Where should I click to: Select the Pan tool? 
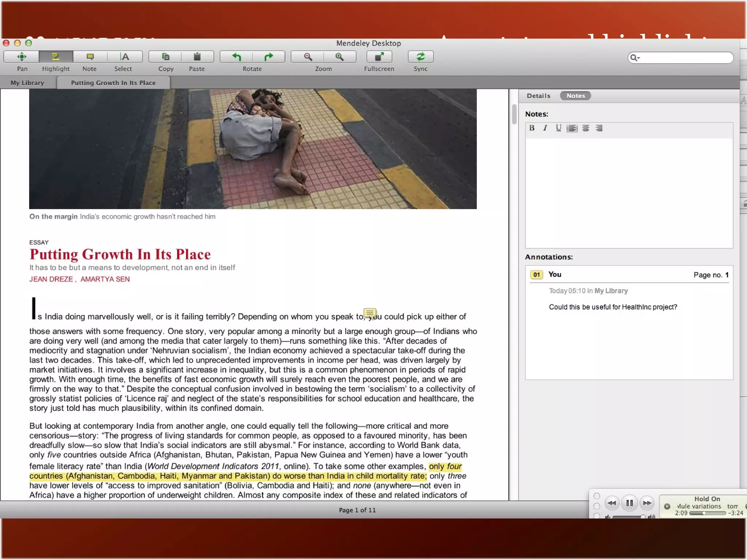pos(22,57)
